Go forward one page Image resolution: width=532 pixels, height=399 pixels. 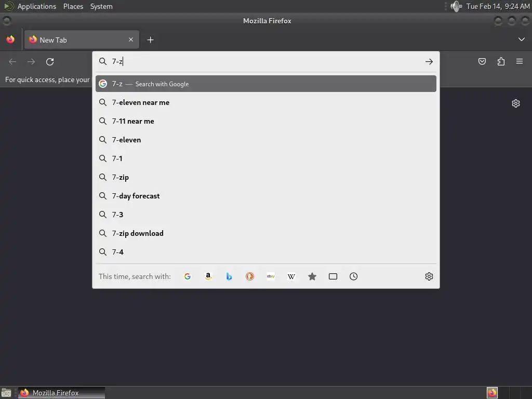pyautogui.click(x=31, y=62)
